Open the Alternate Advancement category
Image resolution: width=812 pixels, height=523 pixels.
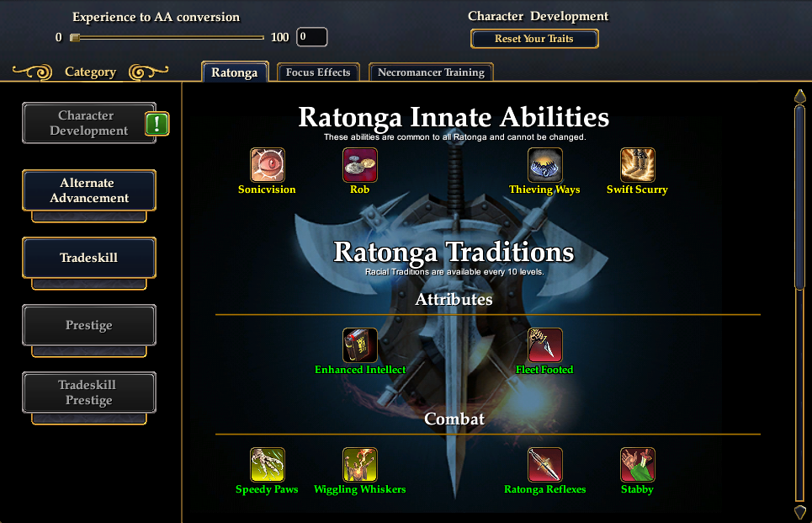coord(89,190)
